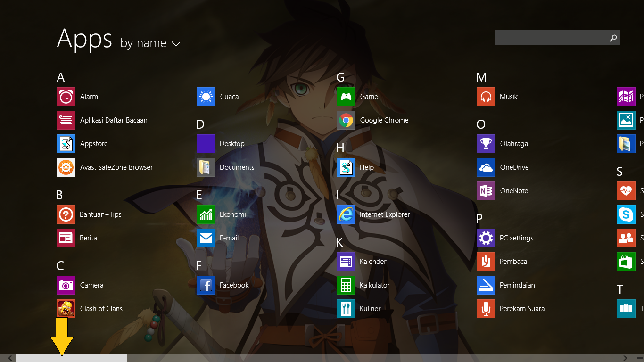Launch the Ekonomi finance icon
Viewport: 644px width, 362px height.
[x=206, y=214]
